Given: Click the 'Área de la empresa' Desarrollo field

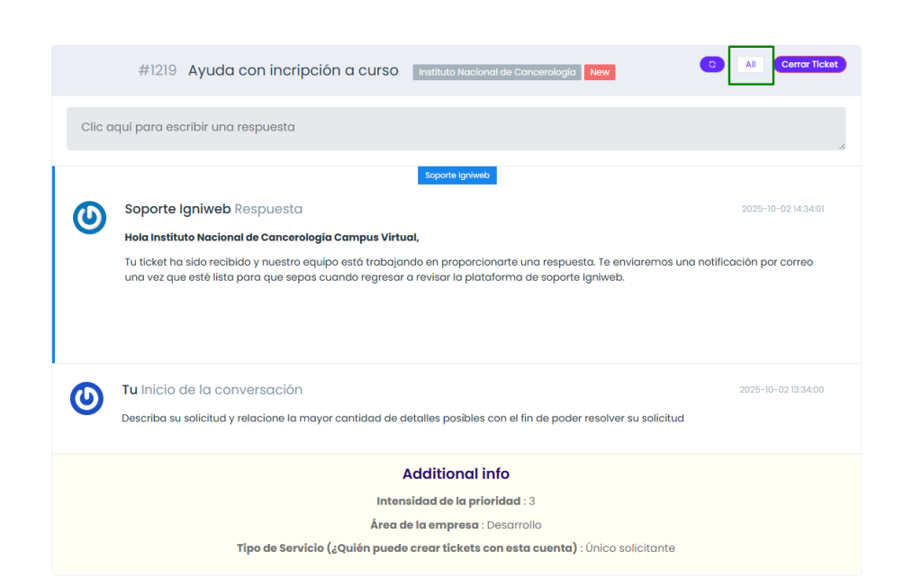Looking at the screenshot, I should 456,525.
